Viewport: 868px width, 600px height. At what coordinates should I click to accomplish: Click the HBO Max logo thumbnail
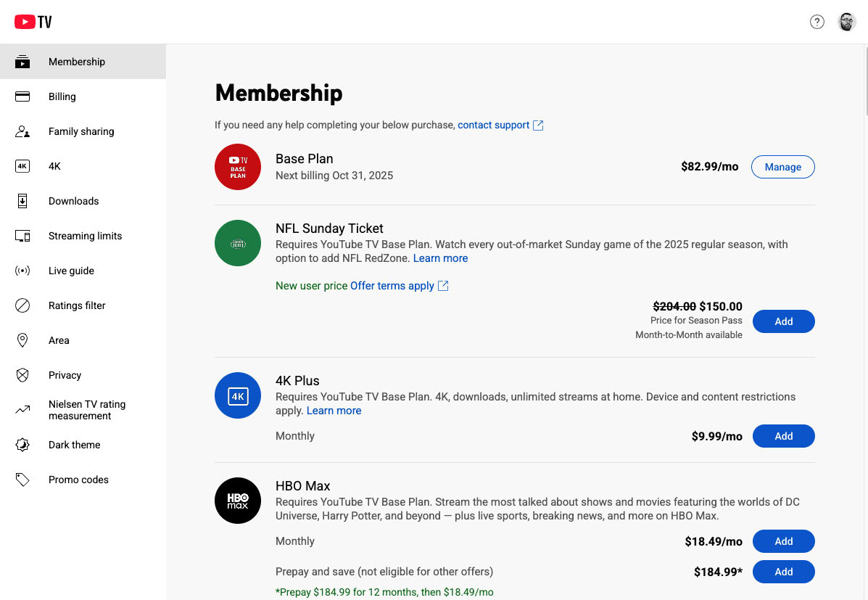(x=238, y=501)
